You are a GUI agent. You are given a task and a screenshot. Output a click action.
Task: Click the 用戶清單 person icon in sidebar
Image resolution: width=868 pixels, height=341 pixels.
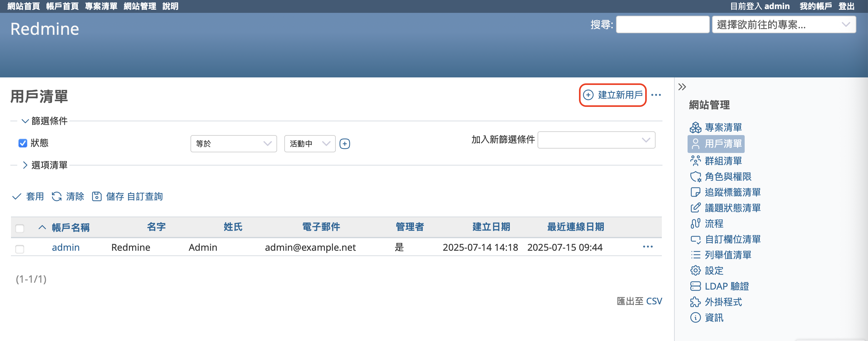(695, 144)
